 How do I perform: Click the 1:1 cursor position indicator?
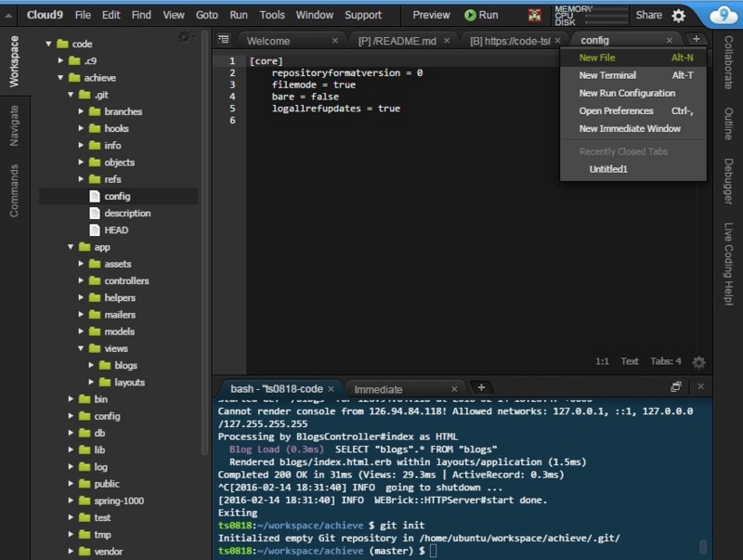(x=602, y=361)
